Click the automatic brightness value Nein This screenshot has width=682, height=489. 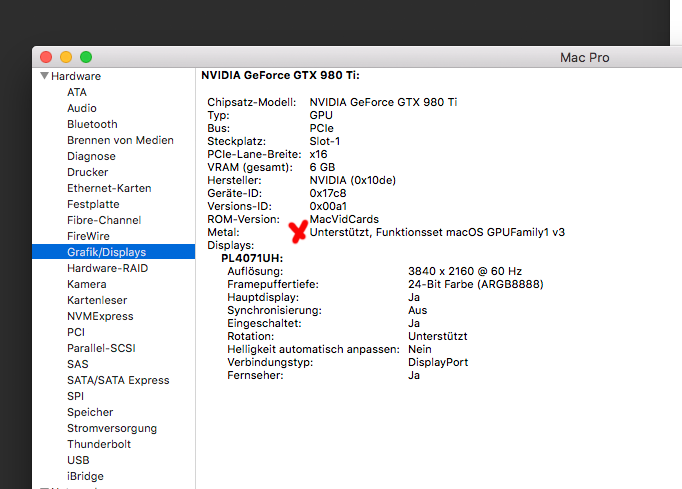[x=420, y=349]
